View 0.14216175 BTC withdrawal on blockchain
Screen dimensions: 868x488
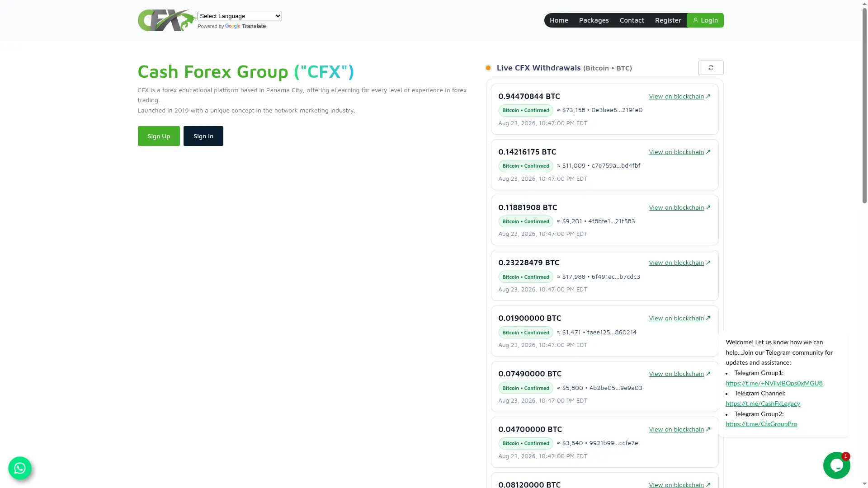[x=679, y=152]
